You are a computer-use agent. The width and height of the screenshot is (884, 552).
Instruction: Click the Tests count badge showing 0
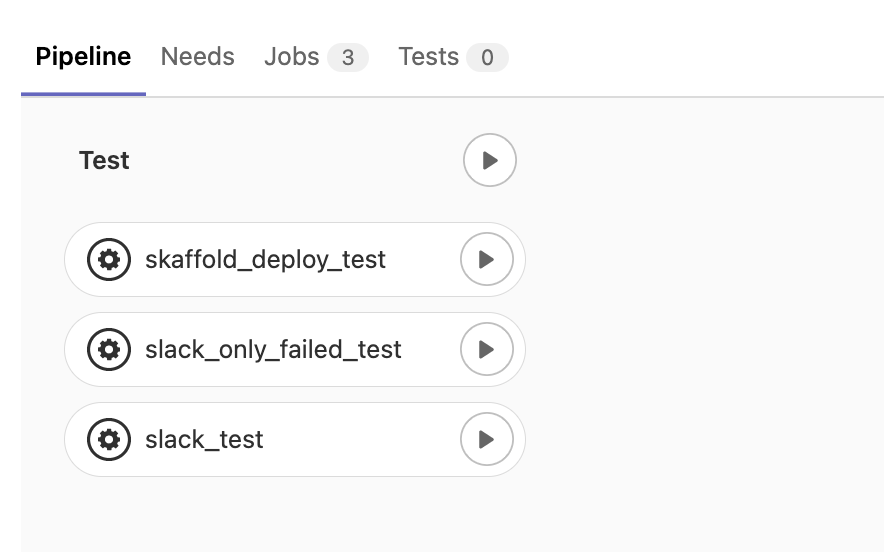(487, 58)
